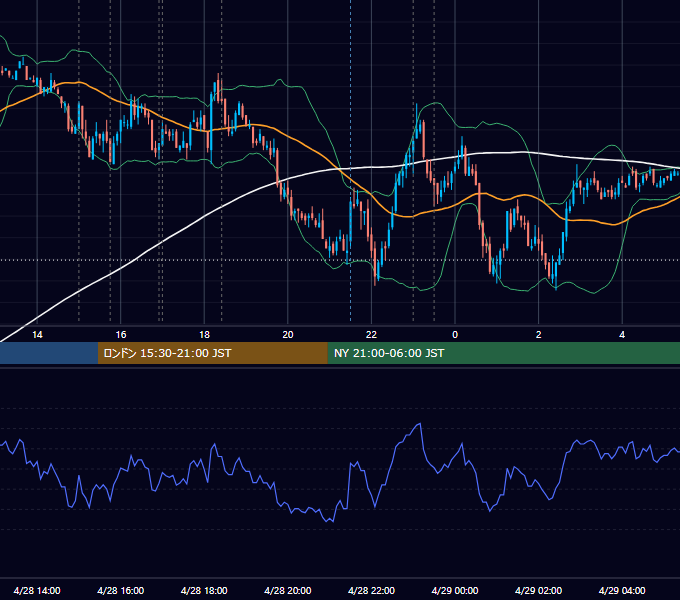Click the 2 hour label on price chart axis
The height and width of the screenshot is (600, 680).
coord(539,334)
